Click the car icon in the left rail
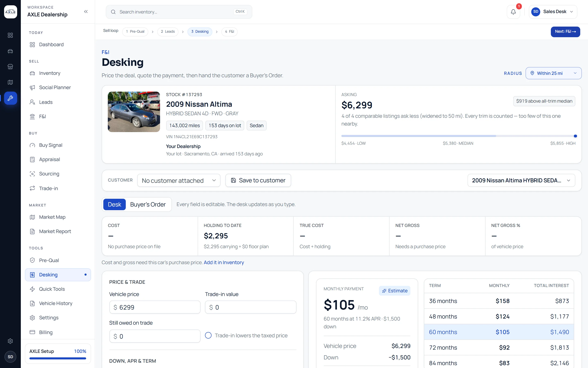Image resolution: width=588 pixels, height=368 pixels. point(10,51)
